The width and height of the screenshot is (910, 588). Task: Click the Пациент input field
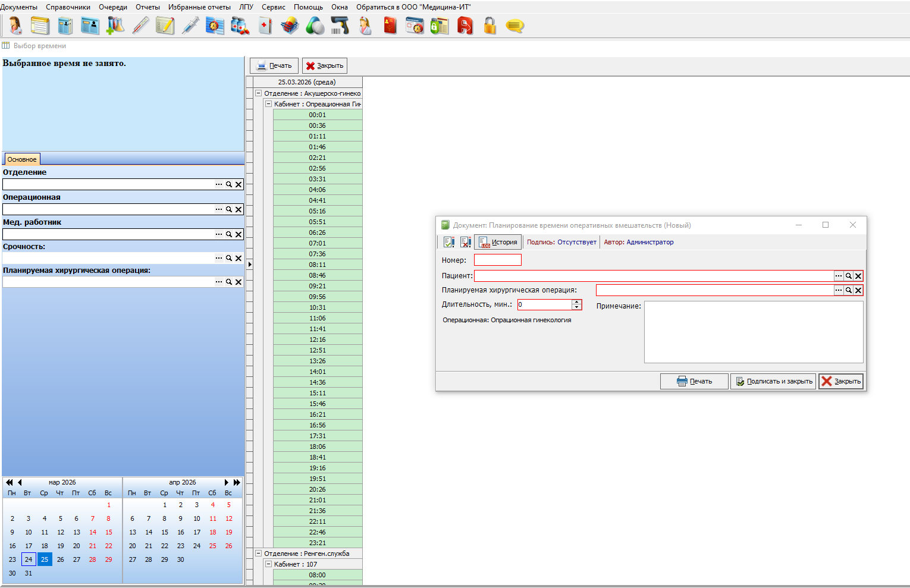click(653, 276)
